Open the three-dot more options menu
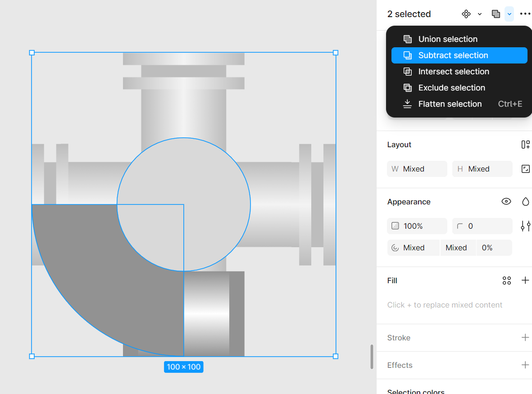 [x=525, y=14]
